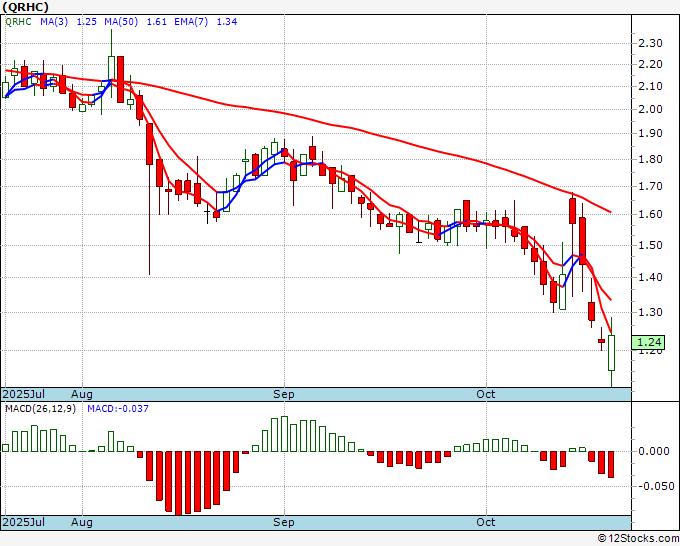Image resolution: width=680 pixels, height=546 pixels.
Task: Click the MACD:-0.037 value readout
Action: (x=118, y=409)
